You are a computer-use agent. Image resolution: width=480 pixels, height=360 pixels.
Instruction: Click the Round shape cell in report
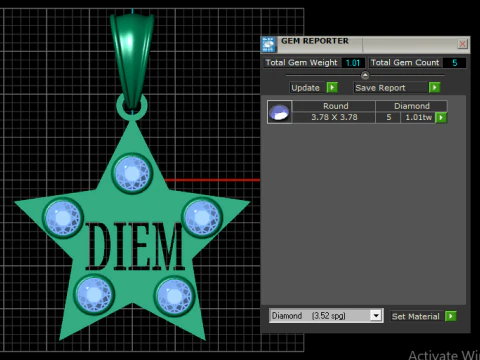[335, 106]
